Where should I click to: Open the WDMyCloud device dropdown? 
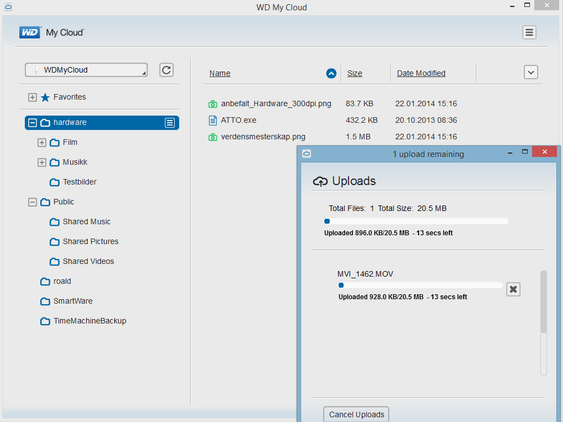[x=86, y=70]
